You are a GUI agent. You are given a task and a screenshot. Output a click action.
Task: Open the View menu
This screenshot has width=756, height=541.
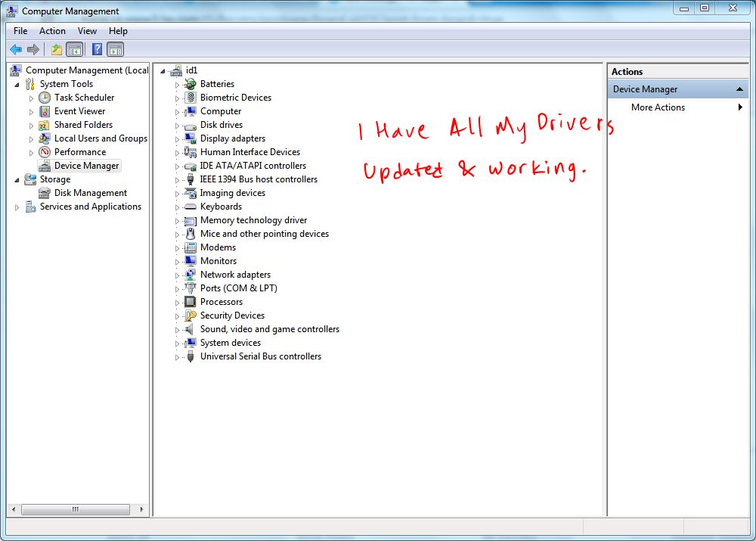pyautogui.click(x=87, y=31)
